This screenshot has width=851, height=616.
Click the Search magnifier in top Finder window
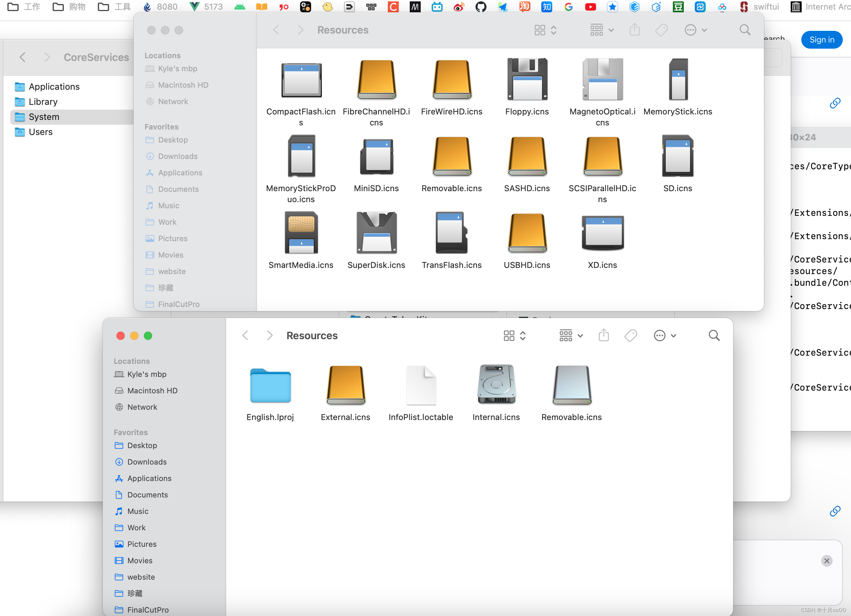(x=744, y=30)
